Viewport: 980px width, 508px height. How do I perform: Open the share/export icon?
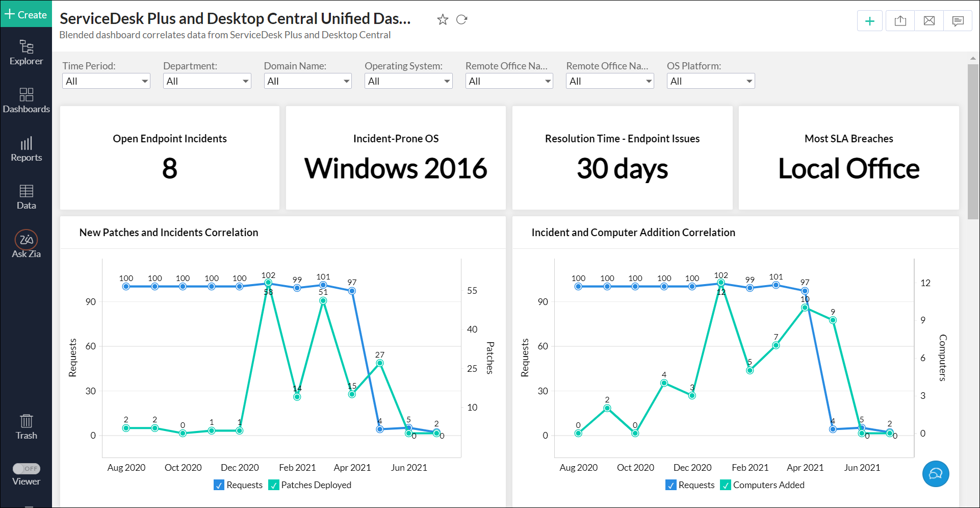900,21
